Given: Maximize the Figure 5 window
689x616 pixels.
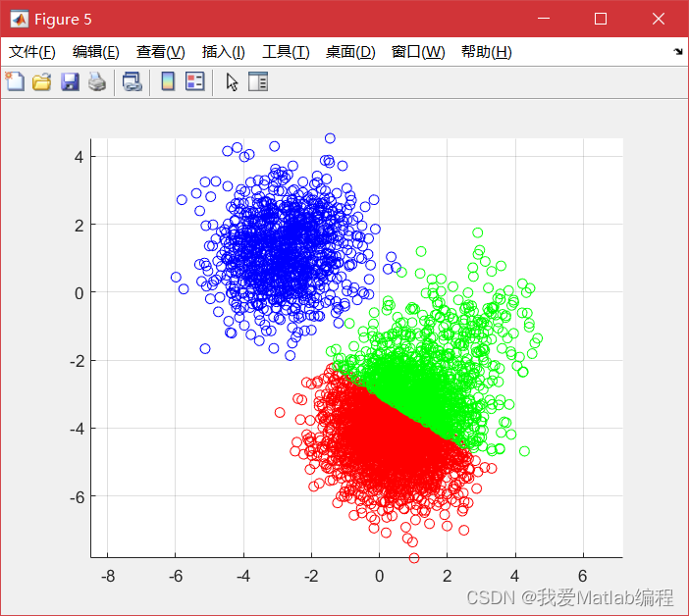Looking at the screenshot, I should [601, 19].
